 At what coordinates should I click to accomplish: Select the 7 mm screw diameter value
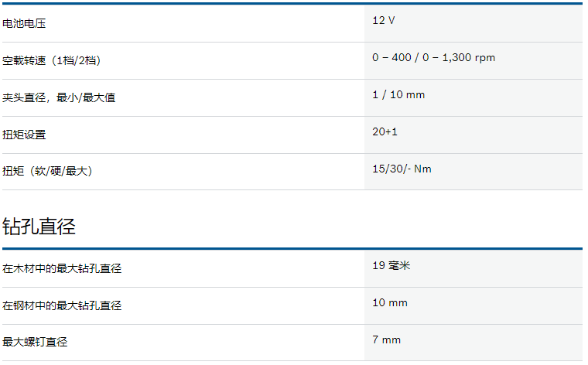click(387, 339)
